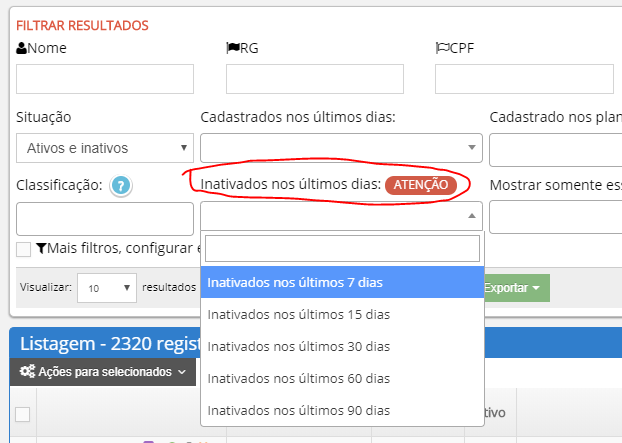Select 'Inativados nos últimos 60 dias' option
622x443 pixels.
tap(342, 378)
